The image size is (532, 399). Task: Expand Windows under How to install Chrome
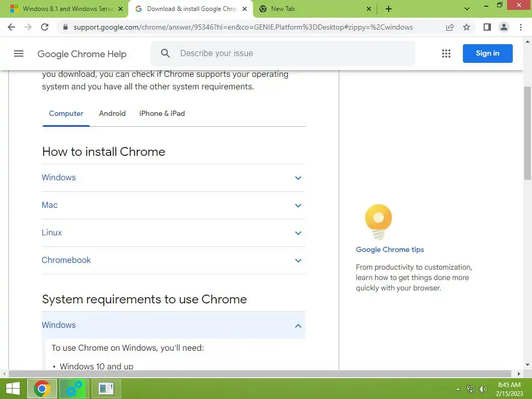[173, 178]
